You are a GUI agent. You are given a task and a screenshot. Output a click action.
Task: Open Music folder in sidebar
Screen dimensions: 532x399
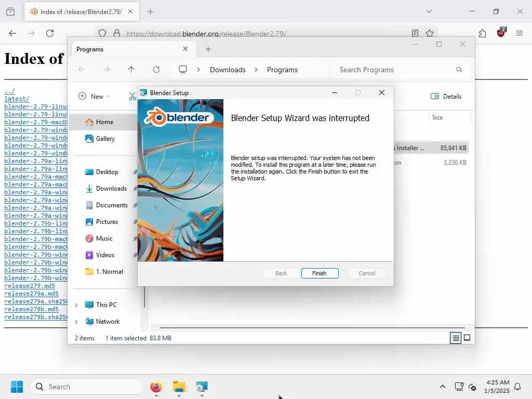pyautogui.click(x=104, y=238)
